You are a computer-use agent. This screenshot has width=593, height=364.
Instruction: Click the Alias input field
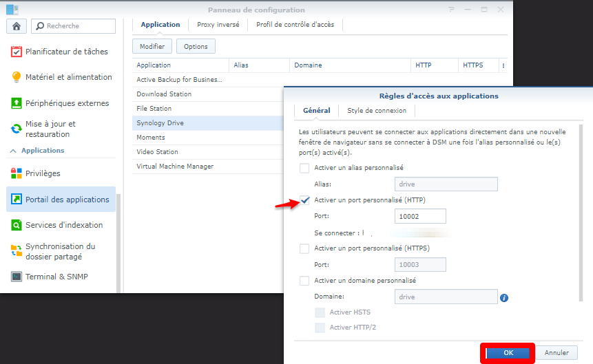click(x=446, y=184)
